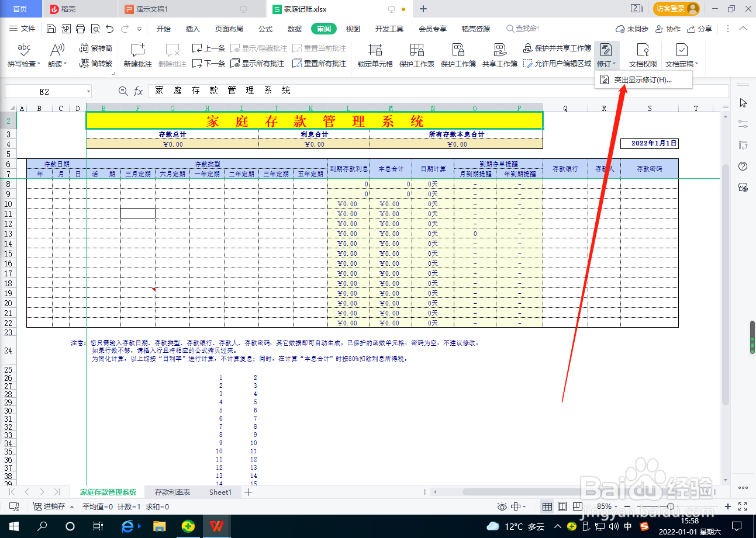Click the Read Aloud (朗读) icon
The width and height of the screenshot is (756, 538).
(x=57, y=50)
